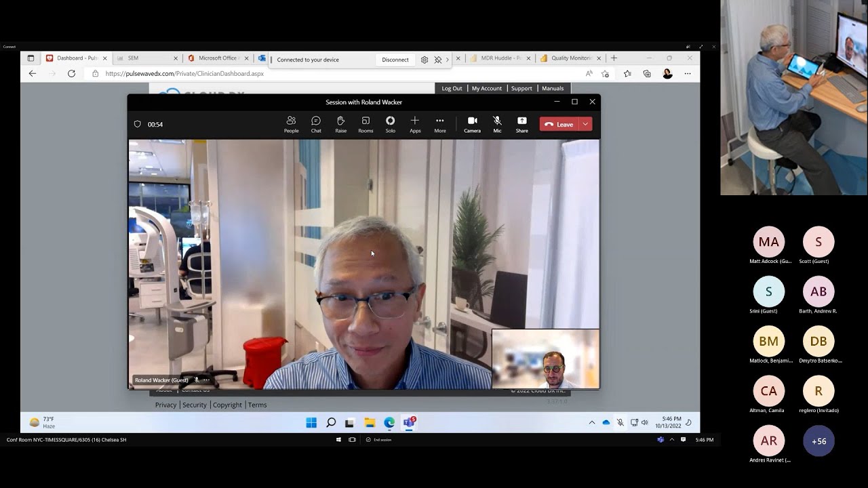
Task: Switch to the Quality Monitoring browser tab
Action: (x=570, y=58)
